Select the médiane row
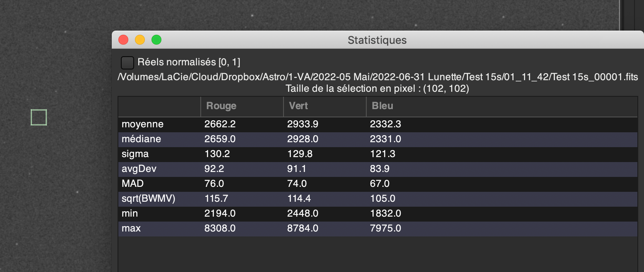Screen dimensions: 644x272 pos(377,139)
